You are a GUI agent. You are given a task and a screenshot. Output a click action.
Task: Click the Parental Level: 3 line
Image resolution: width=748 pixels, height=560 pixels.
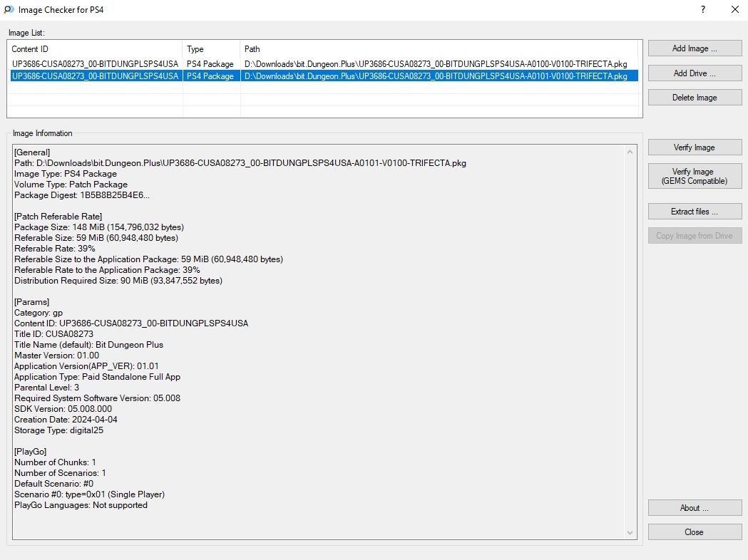point(46,388)
